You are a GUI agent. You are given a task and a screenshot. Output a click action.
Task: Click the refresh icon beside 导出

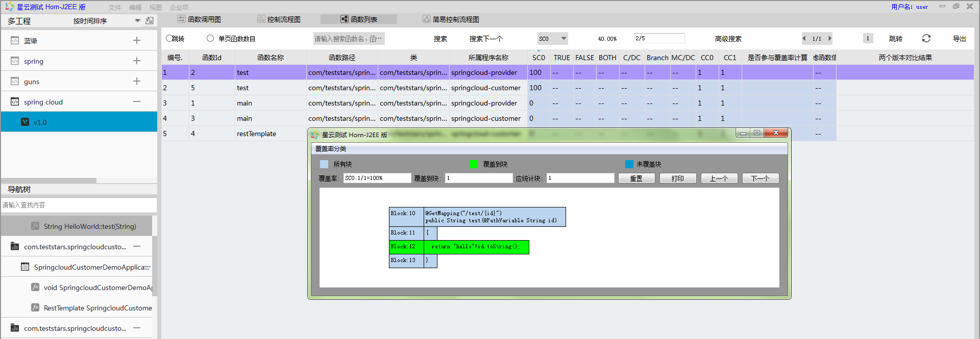[926, 39]
